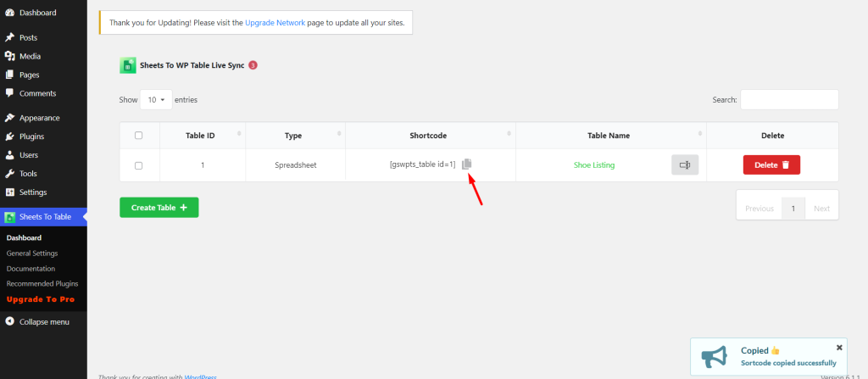Click the rename icon beside Shoe Listing
Image resolution: width=868 pixels, height=379 pixels.
[x=685, y=164]
